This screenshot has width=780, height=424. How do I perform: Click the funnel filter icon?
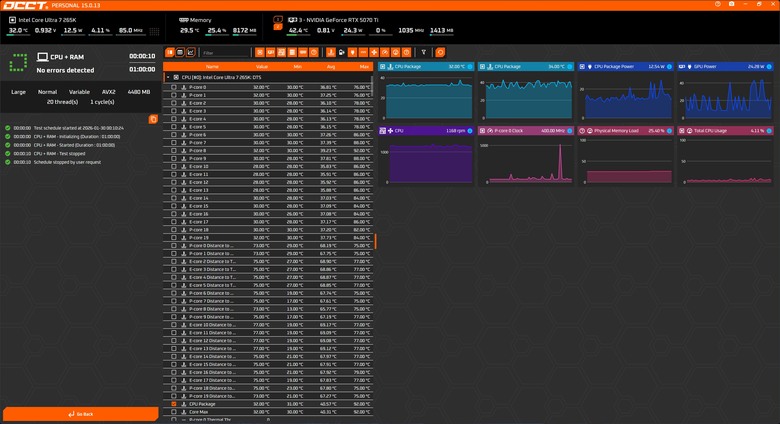(424, 52)
